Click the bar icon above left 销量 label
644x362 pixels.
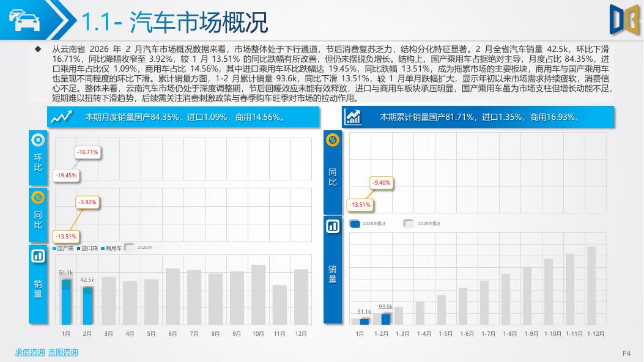pos(38,256)
